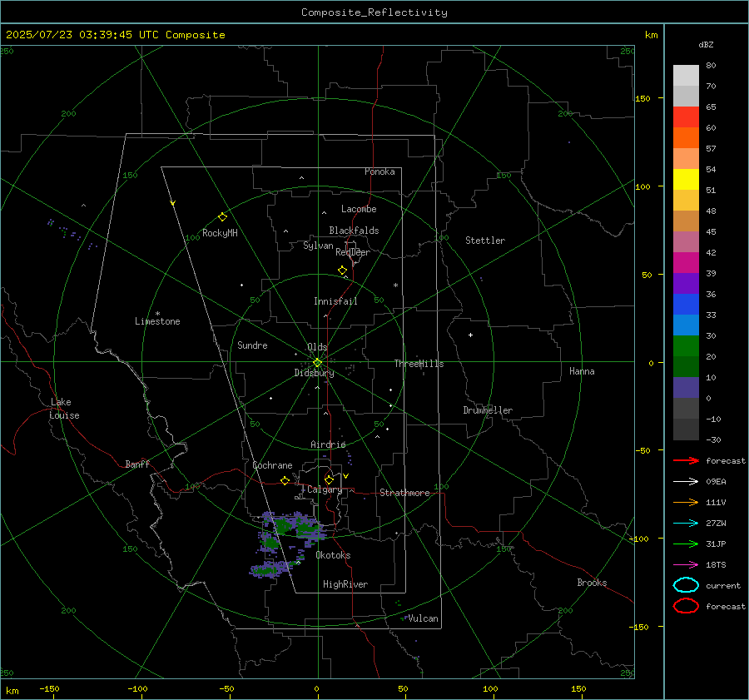Click the km unit label at top right
The height and width of the screenshot is (700, 749).
click(651, 35)
